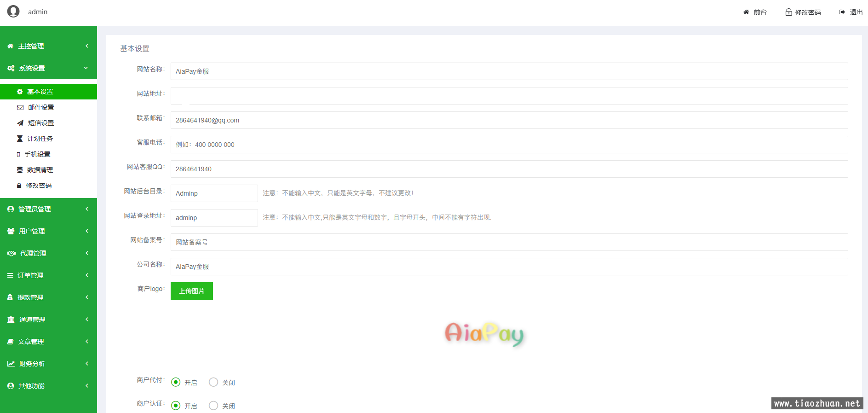Click the home icon beside 前台

coord(746,12)
